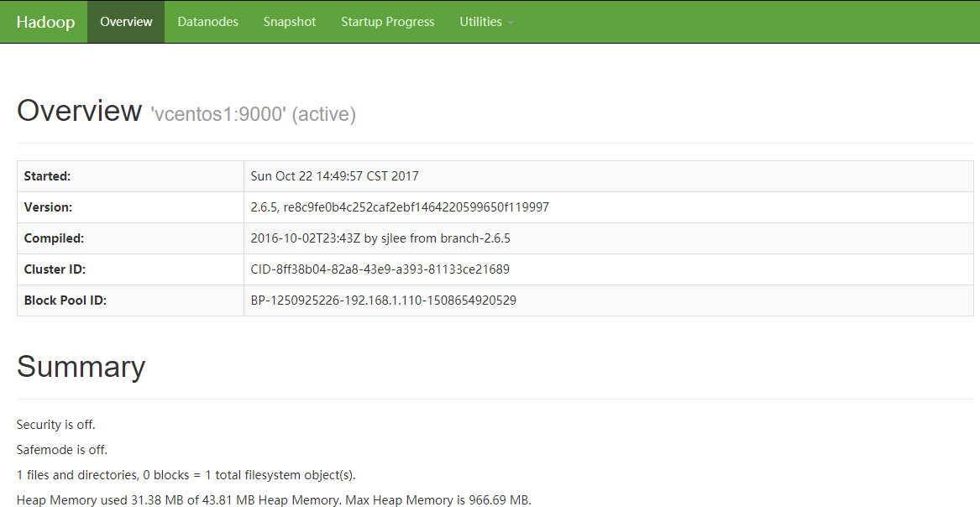Click the Compiled: row label
980x507 pixels.
coord(54,238)
